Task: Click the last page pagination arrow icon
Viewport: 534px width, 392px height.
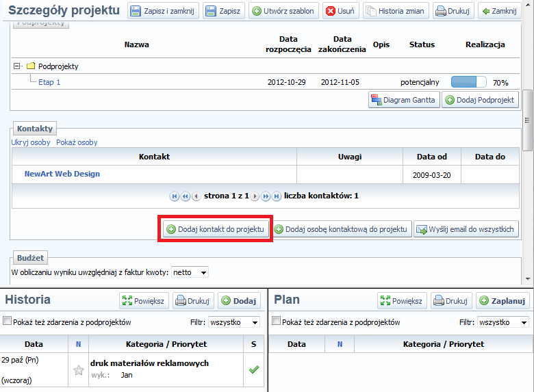Action: [277, 196]
